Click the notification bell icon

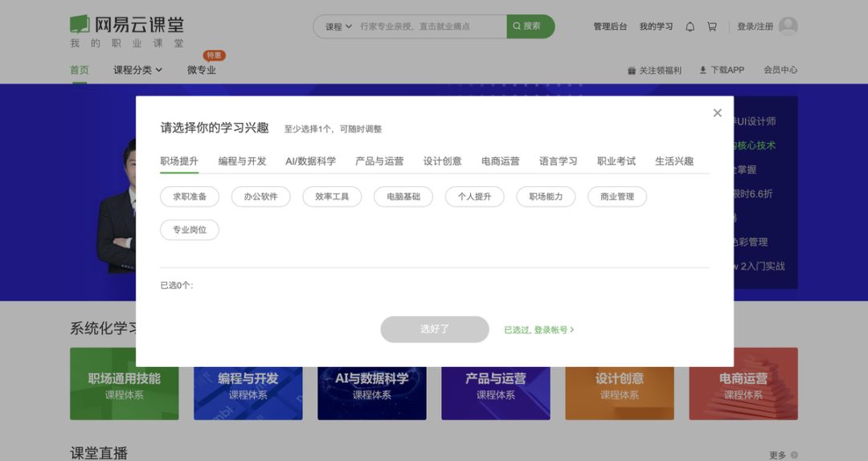[690, 27]
